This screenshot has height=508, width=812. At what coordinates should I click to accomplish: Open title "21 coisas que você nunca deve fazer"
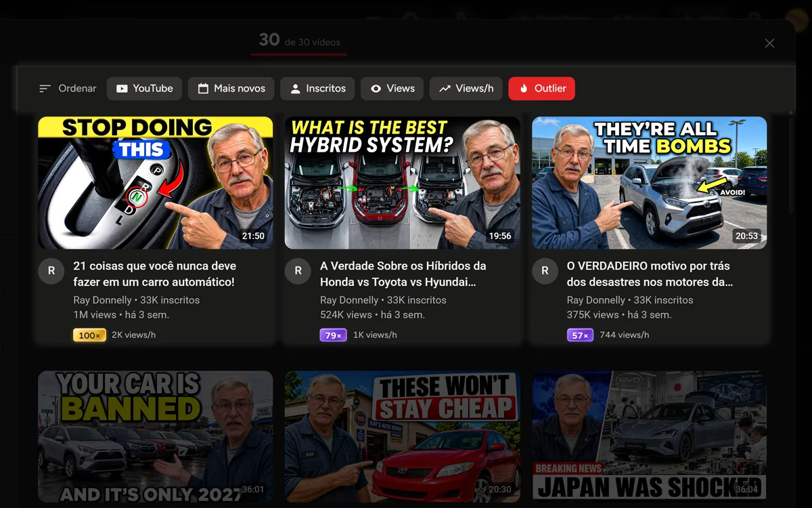click(155, 274)
